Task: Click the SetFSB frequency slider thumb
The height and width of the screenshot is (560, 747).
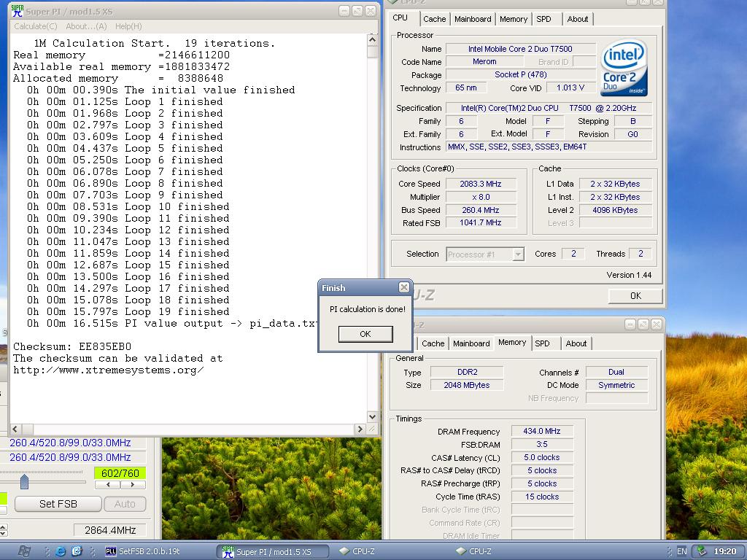Action: point(24,481)
